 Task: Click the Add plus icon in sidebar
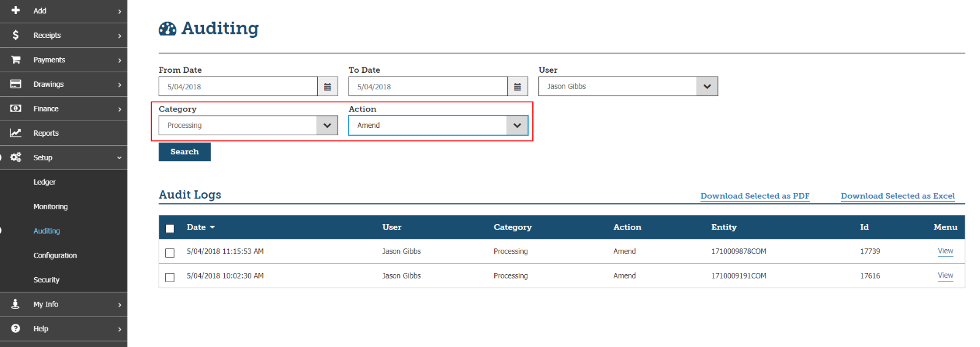click(16, 10)
